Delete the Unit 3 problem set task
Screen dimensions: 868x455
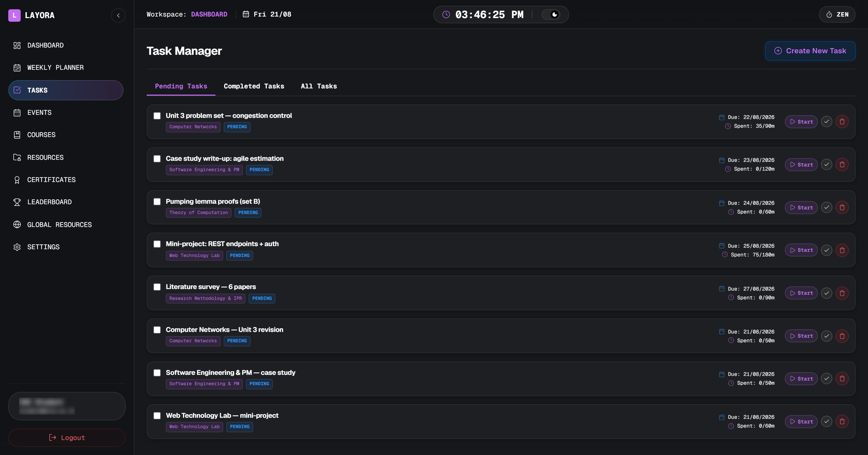pyautogui.click(x=842, y=122)
